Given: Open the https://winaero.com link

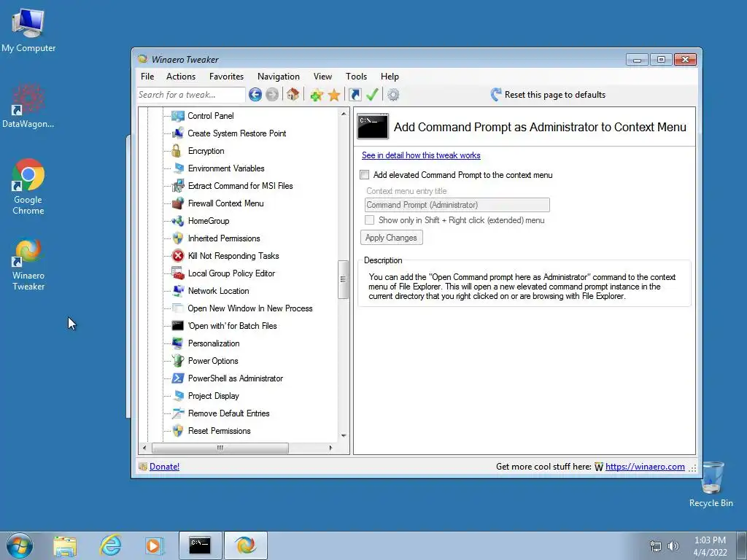Looking at the screenshot, I should click(x=645, y=467).
